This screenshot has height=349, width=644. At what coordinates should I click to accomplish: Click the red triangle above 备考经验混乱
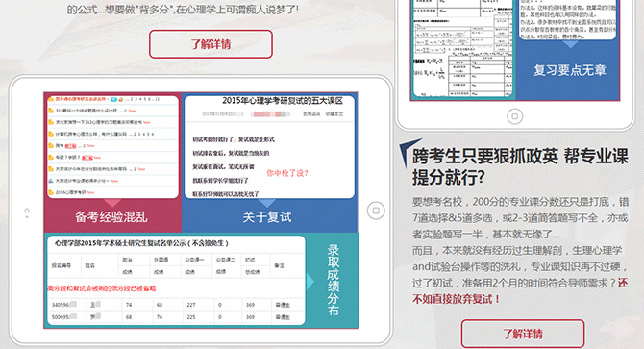(112, 203)
